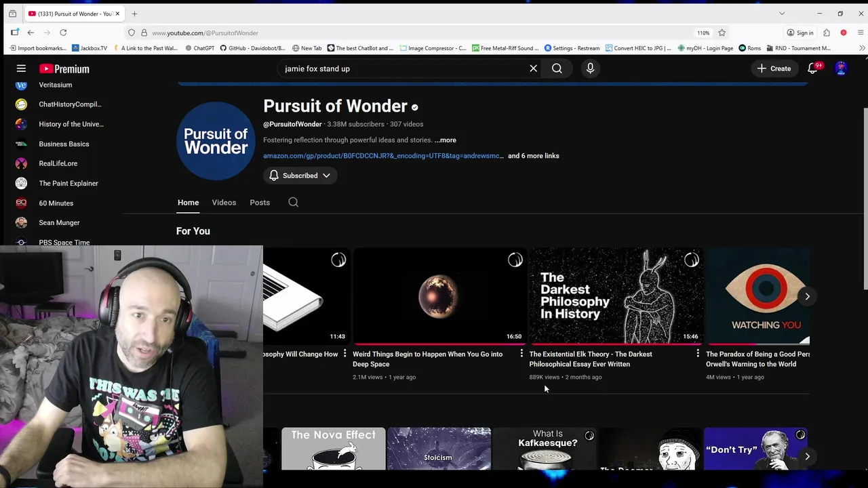Reload the page
This screenshot has height=488, width=868.
(x=63, y=33)
